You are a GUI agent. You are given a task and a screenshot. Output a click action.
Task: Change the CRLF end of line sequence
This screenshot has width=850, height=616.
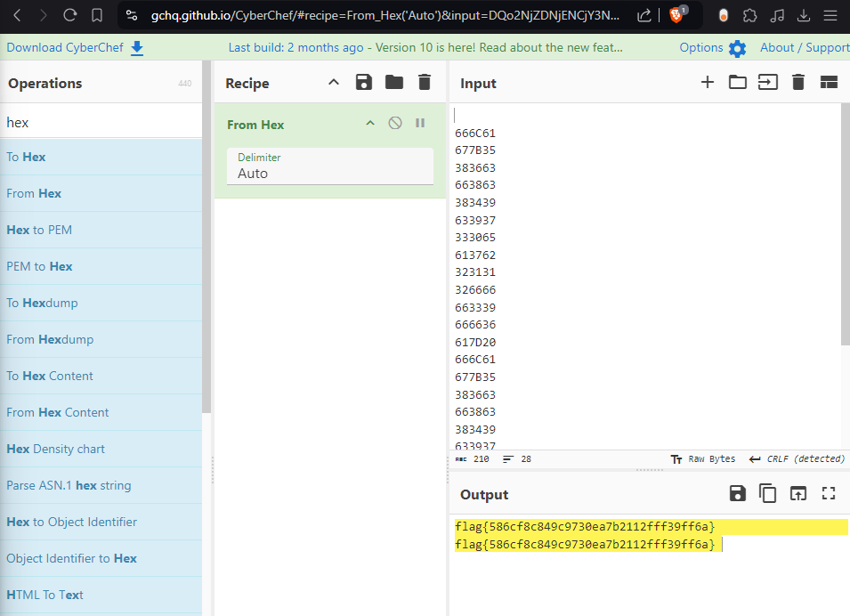tap(797, 459)
